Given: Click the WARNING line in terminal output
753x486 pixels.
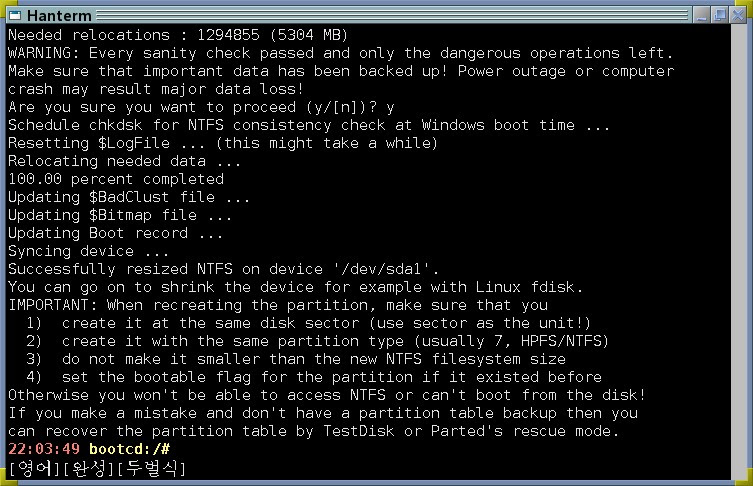Looking at the screenshot, I should point(340,53).
